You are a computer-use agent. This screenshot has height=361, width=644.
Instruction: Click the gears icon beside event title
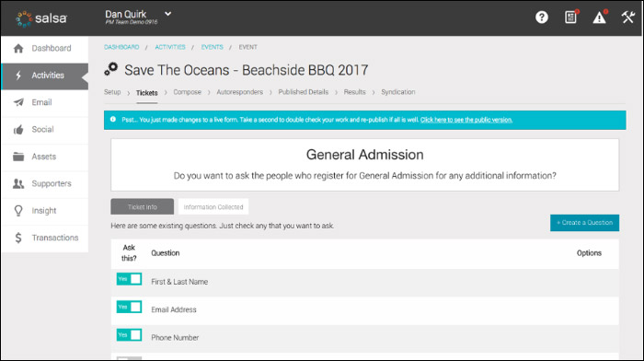click(111, 69)
